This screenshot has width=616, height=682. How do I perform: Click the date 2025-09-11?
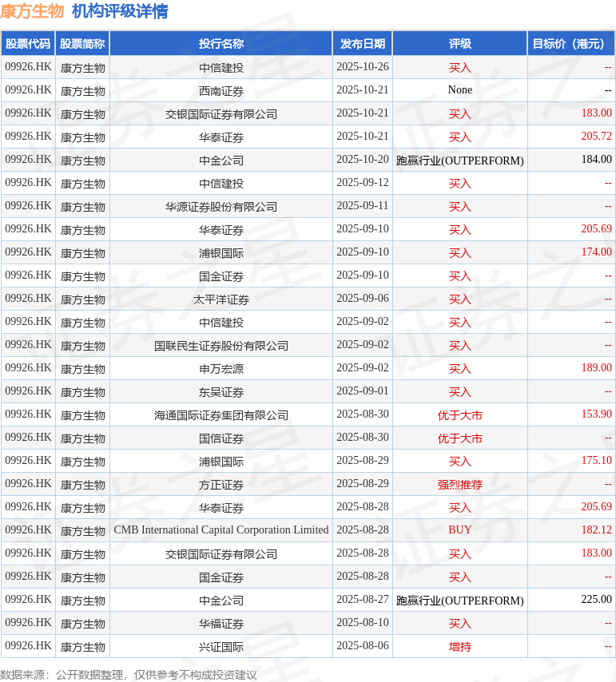pos(363,206)
